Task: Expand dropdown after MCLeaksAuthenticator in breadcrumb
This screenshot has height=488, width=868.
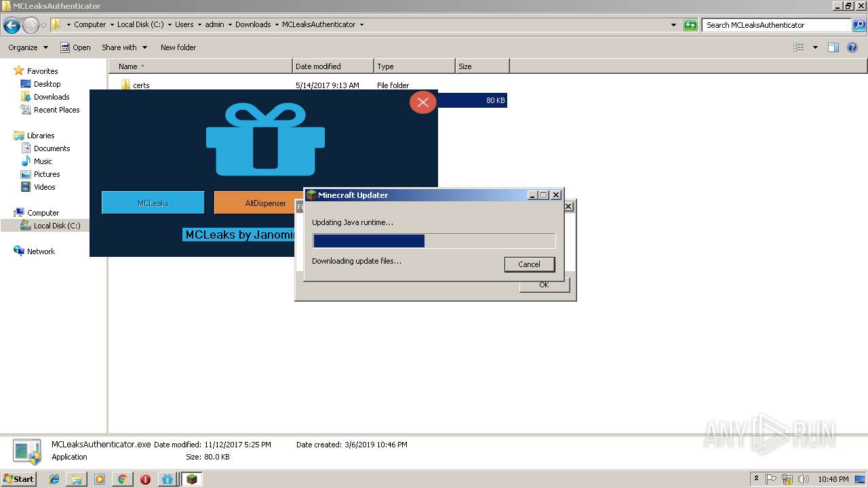Action: (361, 24)
